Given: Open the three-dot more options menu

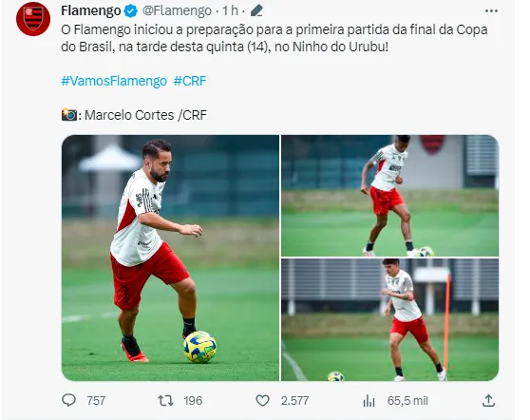Looking at the screenshot, I should (491, 11).
